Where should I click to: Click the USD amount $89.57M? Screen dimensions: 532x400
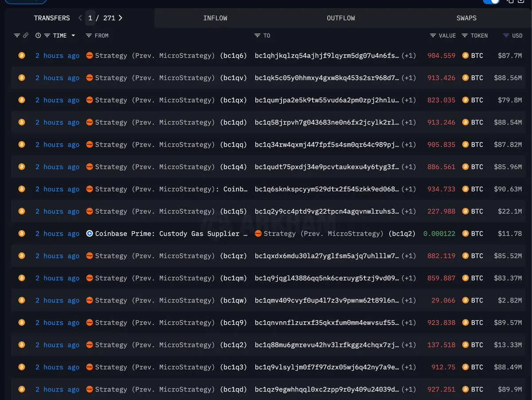click(x=508, y=322)
